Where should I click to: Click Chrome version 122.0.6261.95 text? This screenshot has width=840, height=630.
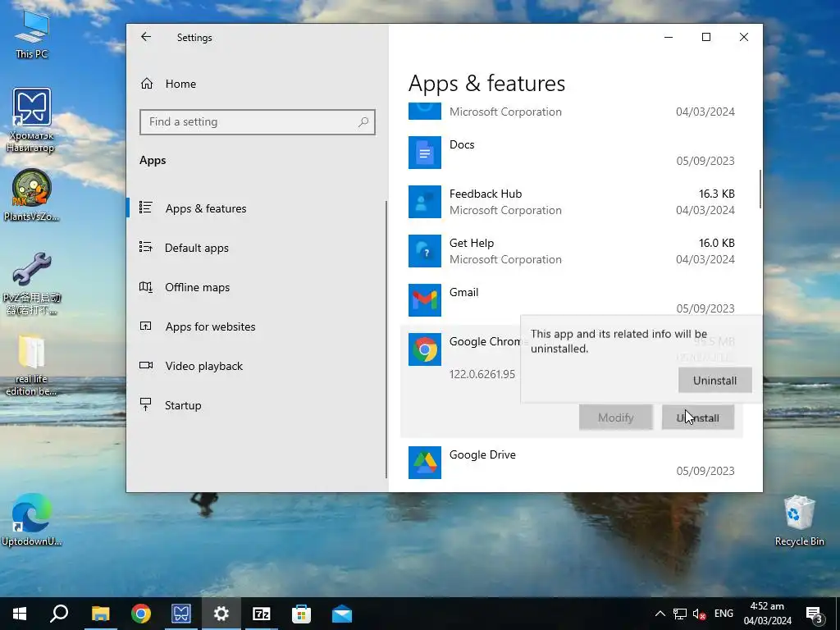pyautogui.click(x=482, y=374)
